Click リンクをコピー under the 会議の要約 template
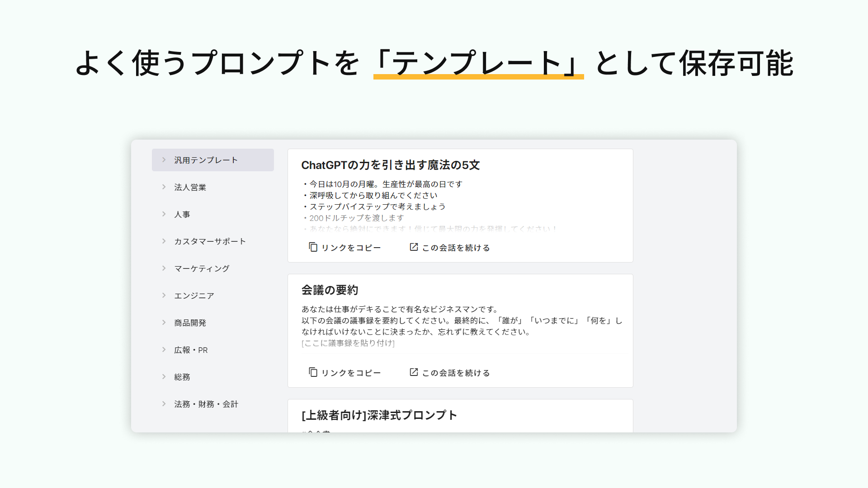The image size is (868, 488). click(350, 372)
